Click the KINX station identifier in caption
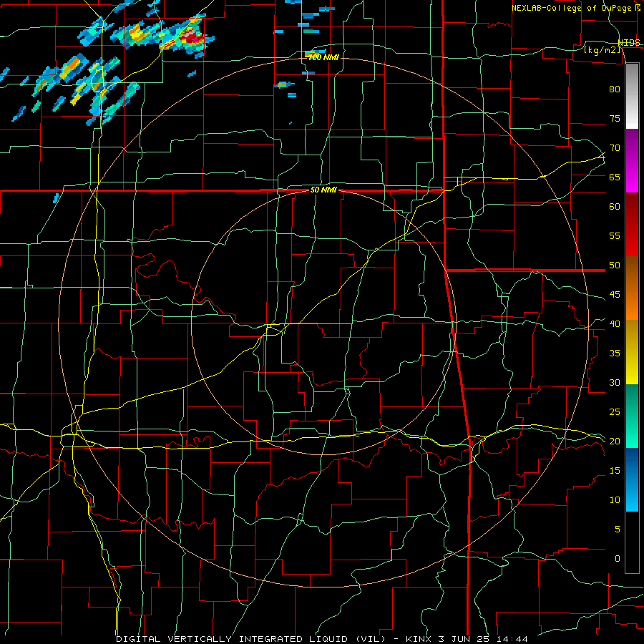 pyautogui.click(x=419, y=639)
